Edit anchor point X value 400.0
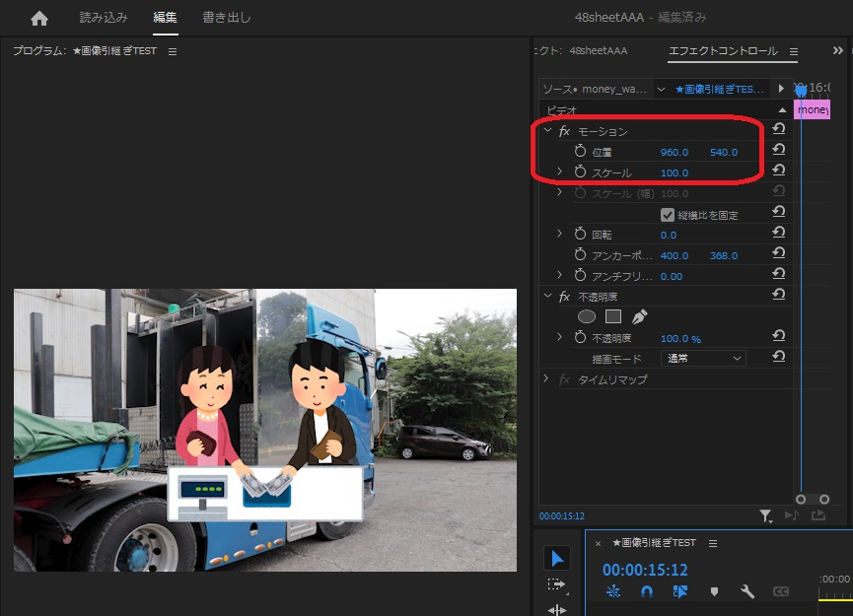This screenshot has width=853, height=616. click(675, 255)
